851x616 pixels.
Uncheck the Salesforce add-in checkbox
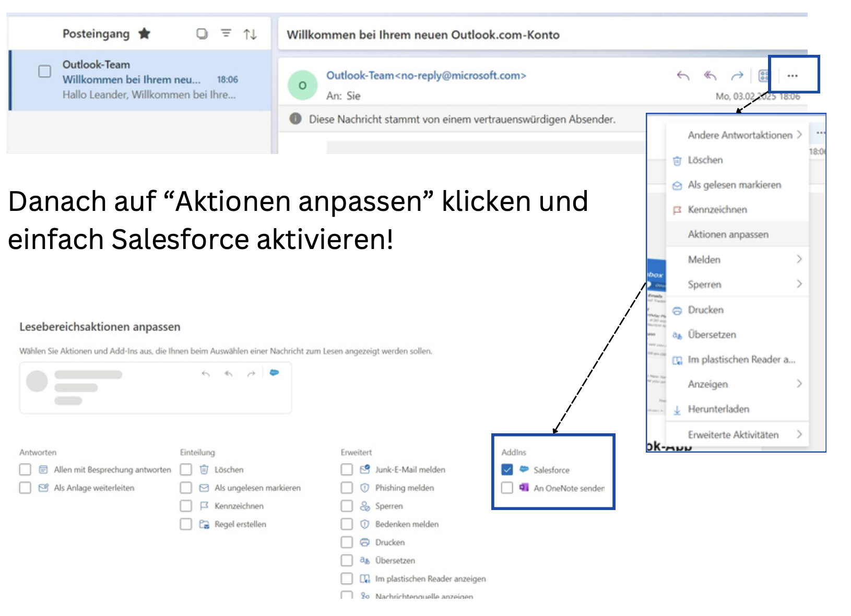click(507, 470)
